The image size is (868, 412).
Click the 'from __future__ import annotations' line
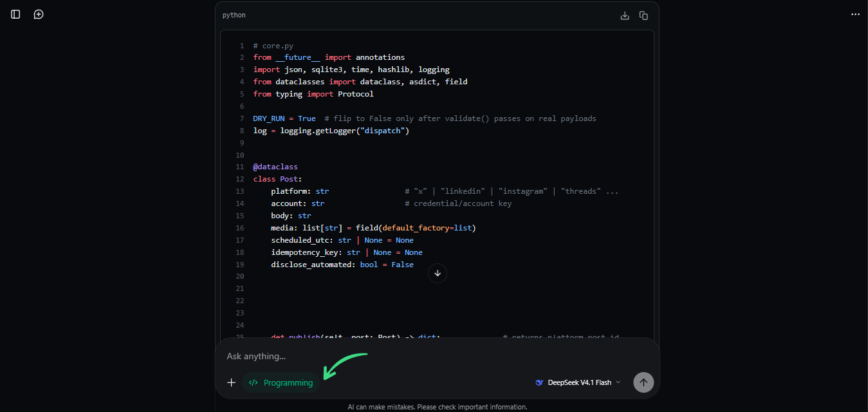(x=329, y=57)
